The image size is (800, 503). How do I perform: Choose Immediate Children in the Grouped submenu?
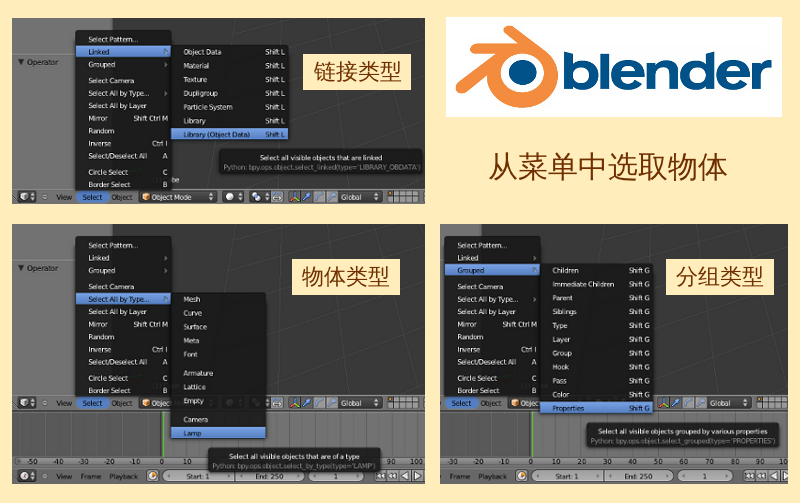tap(596, 284)
